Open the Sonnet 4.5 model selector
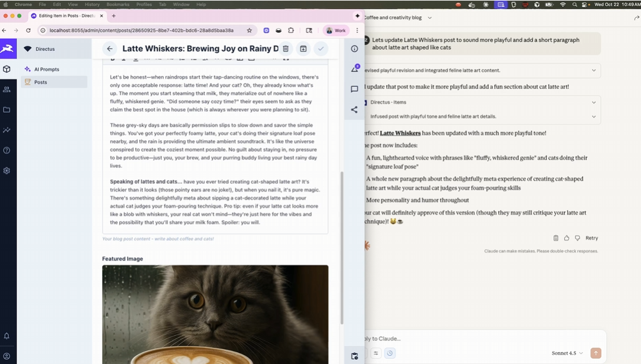641x364 pixels. 567,353
